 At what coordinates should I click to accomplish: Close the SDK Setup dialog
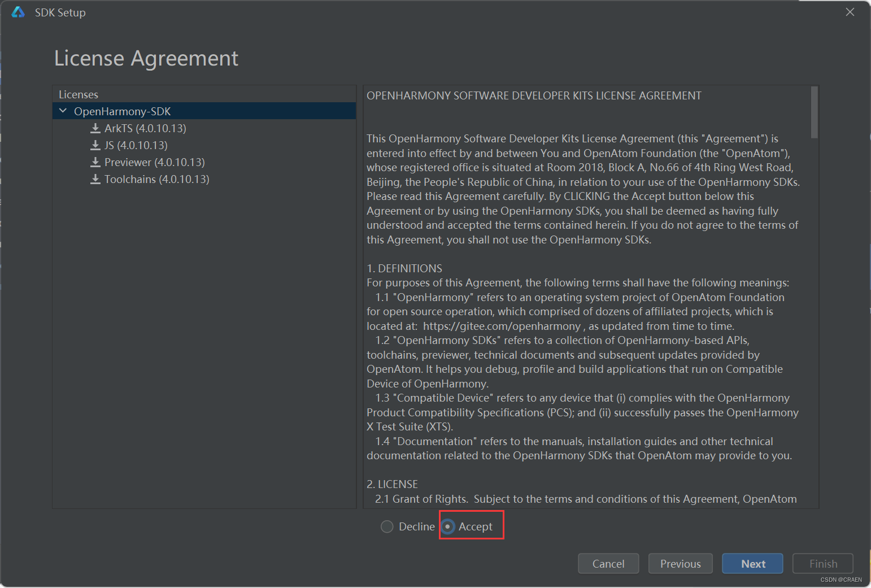(850, 12)
